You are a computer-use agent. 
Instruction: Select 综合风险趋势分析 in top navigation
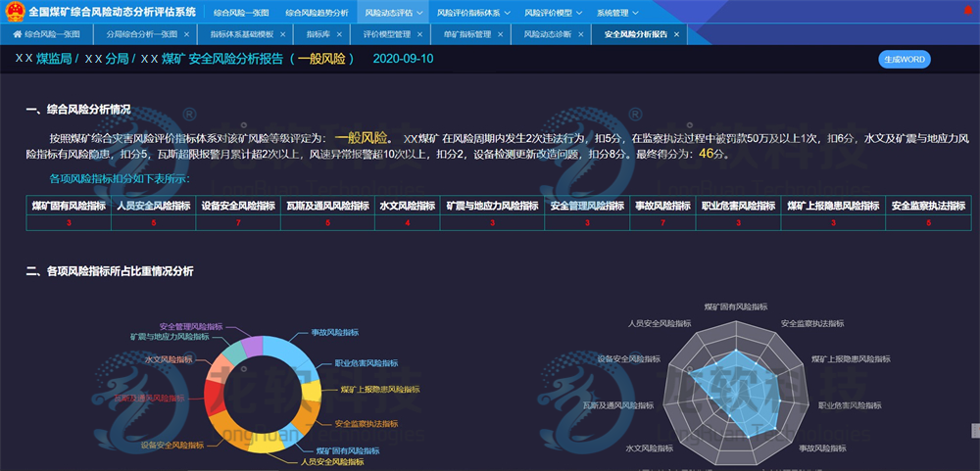click(x=316, y=13)
